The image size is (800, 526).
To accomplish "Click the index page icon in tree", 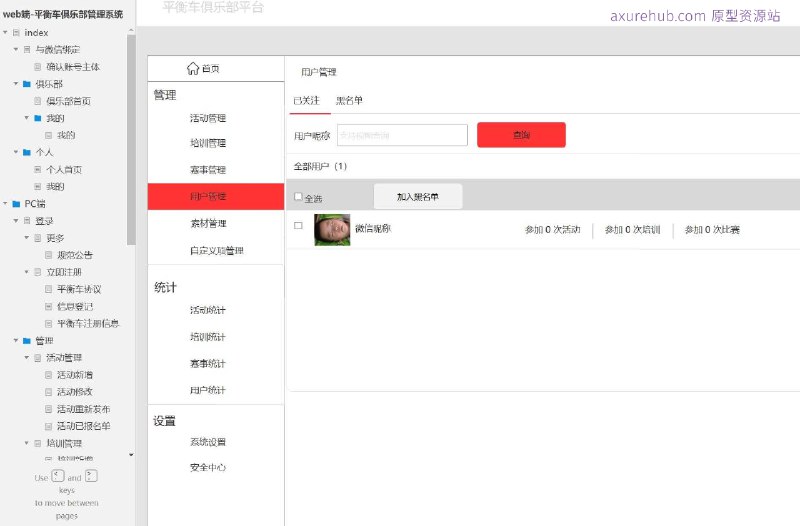I will pos(16,33).
